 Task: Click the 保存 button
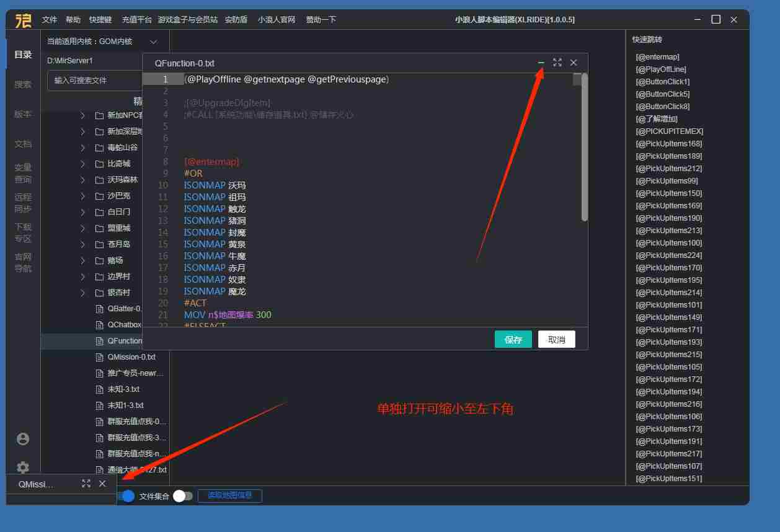(x=513, y=340)
